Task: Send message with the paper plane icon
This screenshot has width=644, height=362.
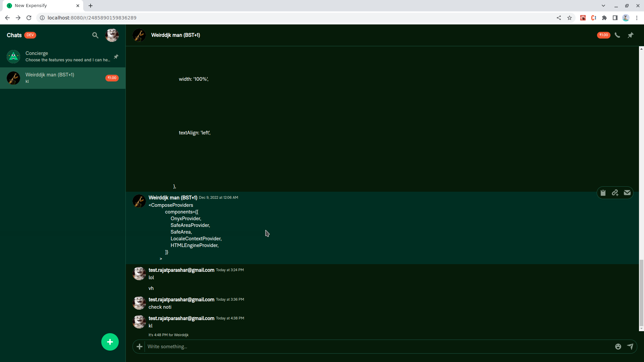Action: [630, 347]
